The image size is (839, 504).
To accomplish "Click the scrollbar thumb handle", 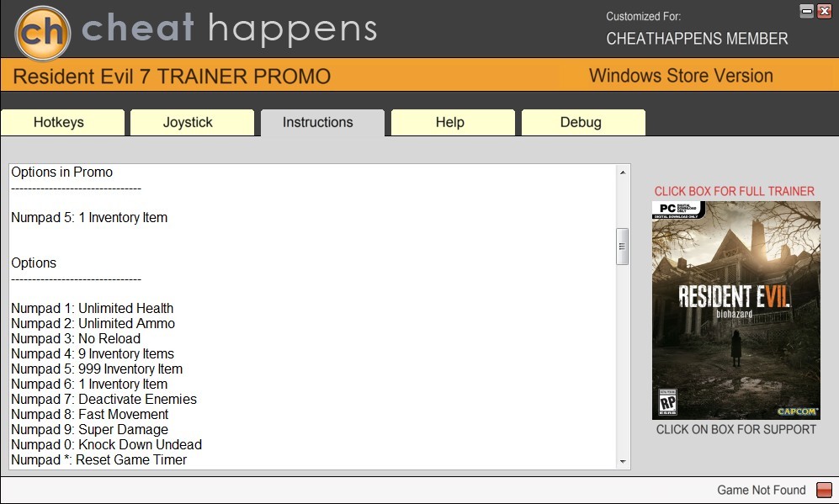I will coord(622,247).
